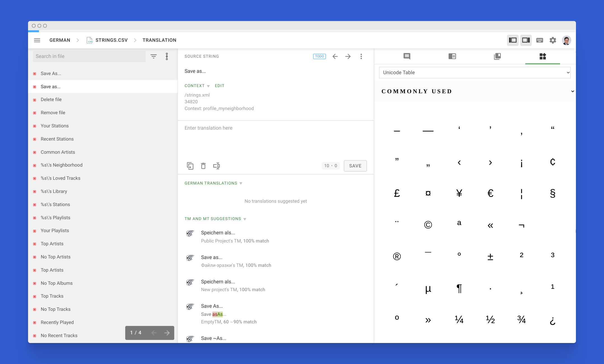Screen dimensions: 604x364
Task: Insert the em dash character
Action: coord(428,131)
